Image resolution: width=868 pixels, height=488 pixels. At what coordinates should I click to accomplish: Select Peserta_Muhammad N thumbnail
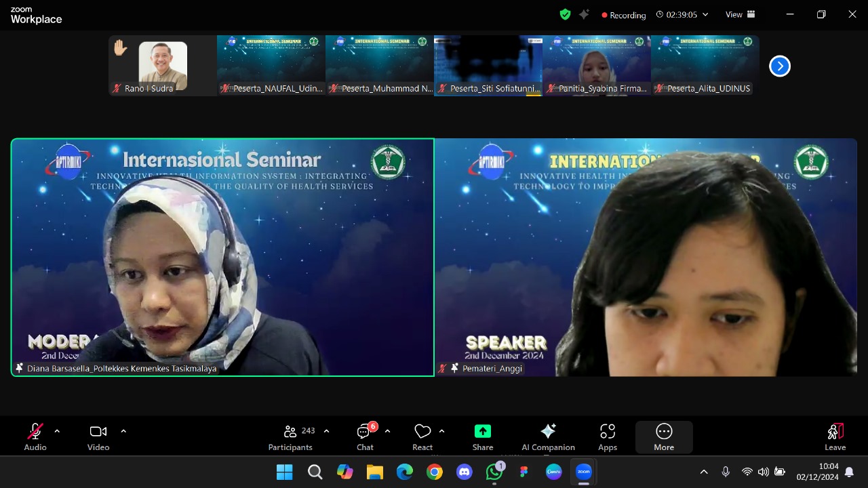pos(380,66)
